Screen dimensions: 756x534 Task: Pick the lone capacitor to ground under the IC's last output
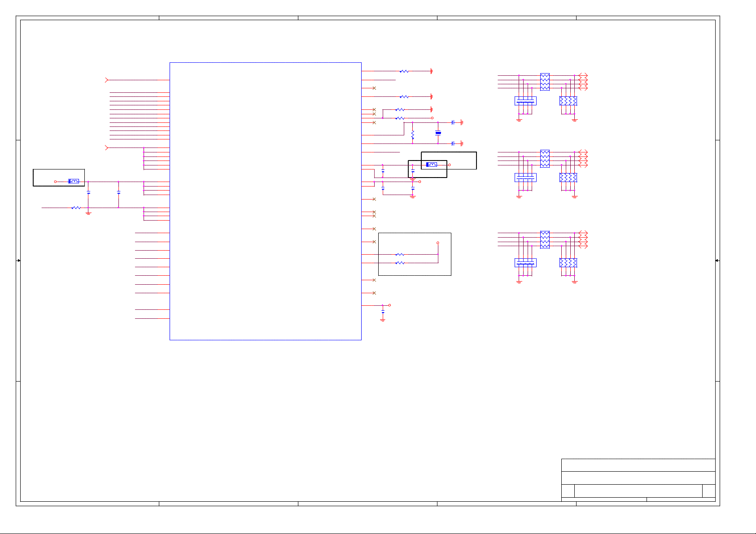coord(383,311)
